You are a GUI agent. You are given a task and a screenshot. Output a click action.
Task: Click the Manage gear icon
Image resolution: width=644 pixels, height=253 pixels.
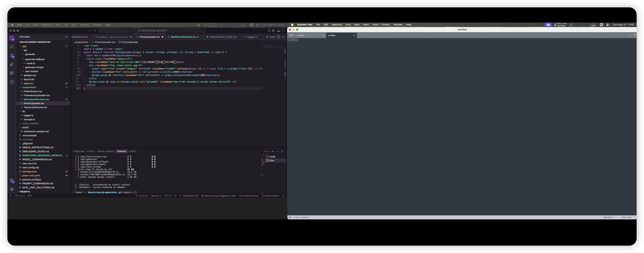[12, 189]
